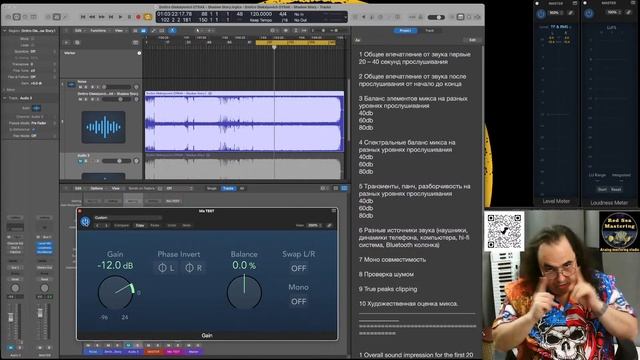Screen dimensions: 640x360
Task: Click the waveform track icon thumbnail
Action: point(103,127)
